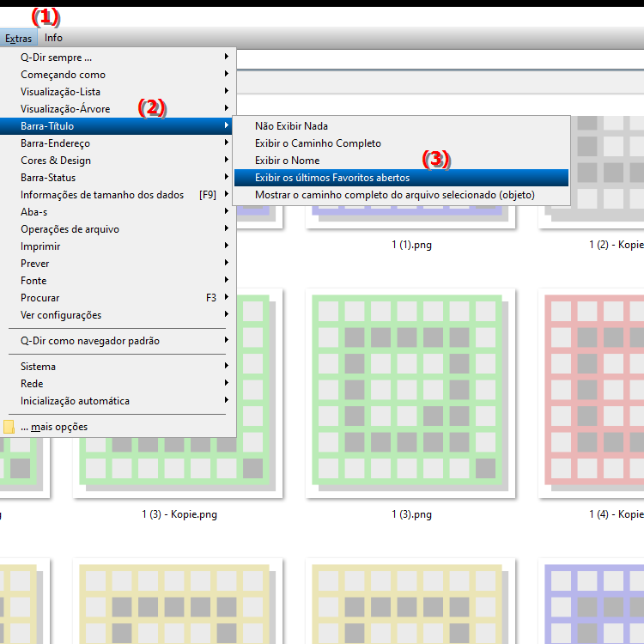This screenshot has width=644, height=644.
Task: Open the Aba-s submenu
Action: [x=118, y=212]
